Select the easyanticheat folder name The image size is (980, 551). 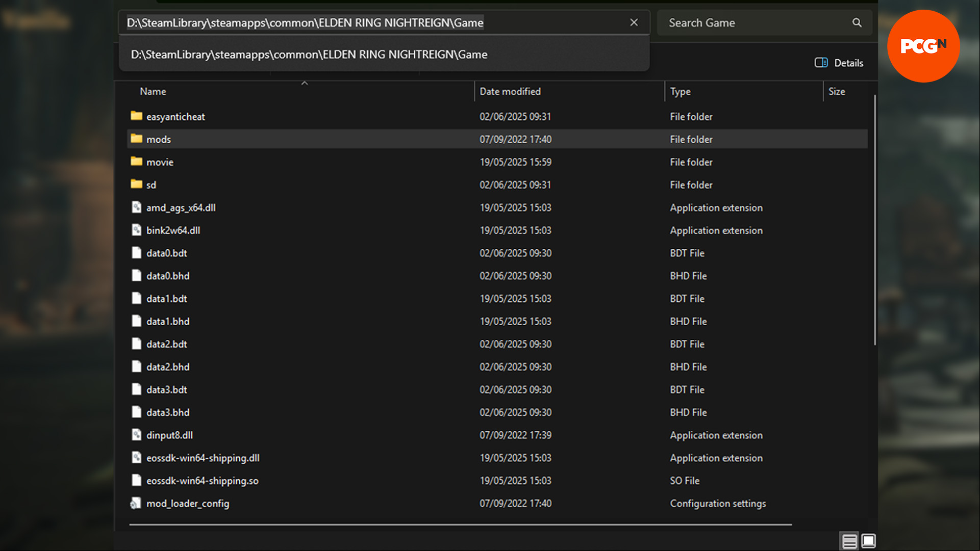pos(175,117)
